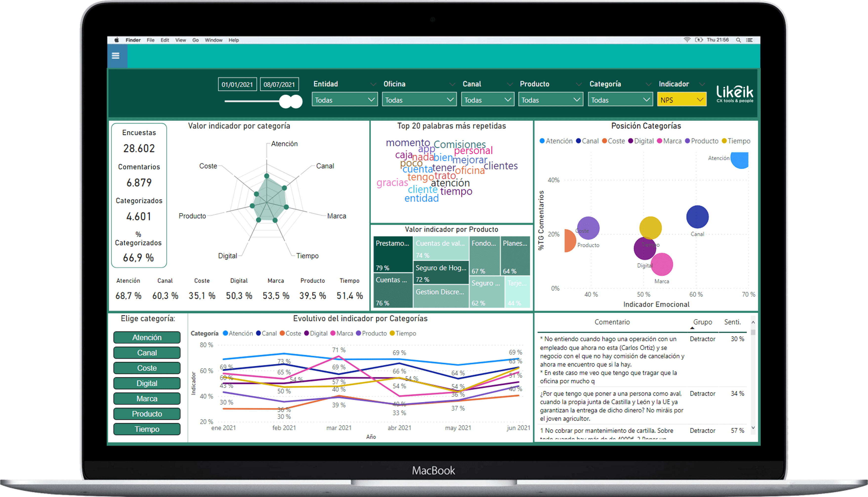The width and height of the screenshot is (868, 497).
Task: Select the Atención category button
Action: tap(147, 337)
